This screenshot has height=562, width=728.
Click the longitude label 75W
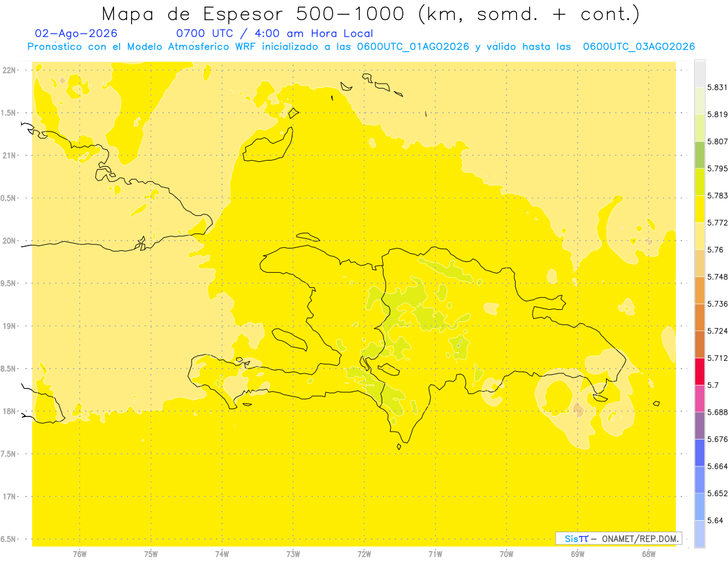[x=151, y=554]
